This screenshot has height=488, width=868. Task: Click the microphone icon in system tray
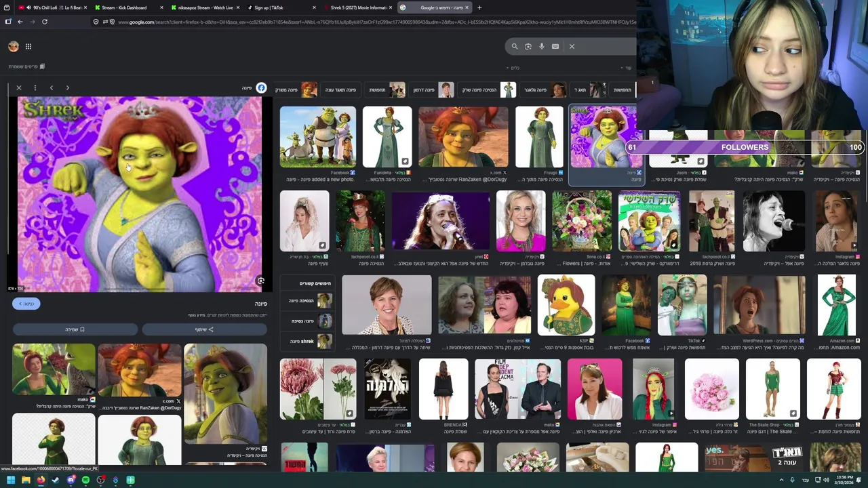pos(792,480)
